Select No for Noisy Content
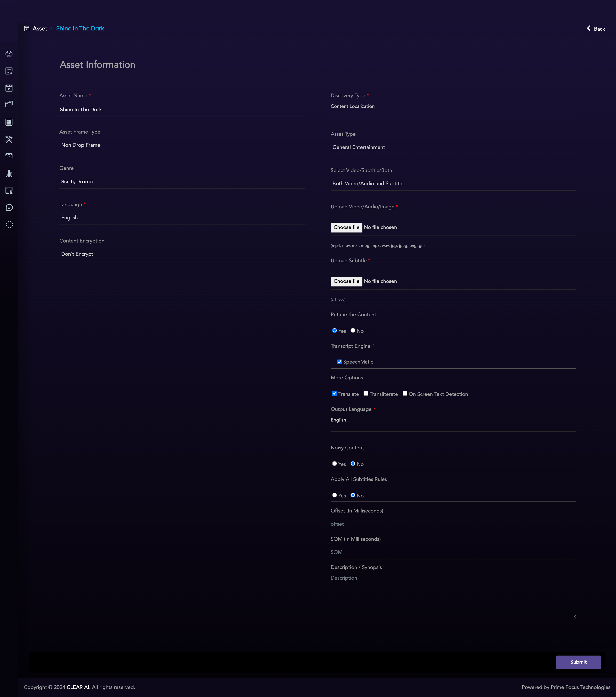616x697 pixels. click(x=353, y=464)
